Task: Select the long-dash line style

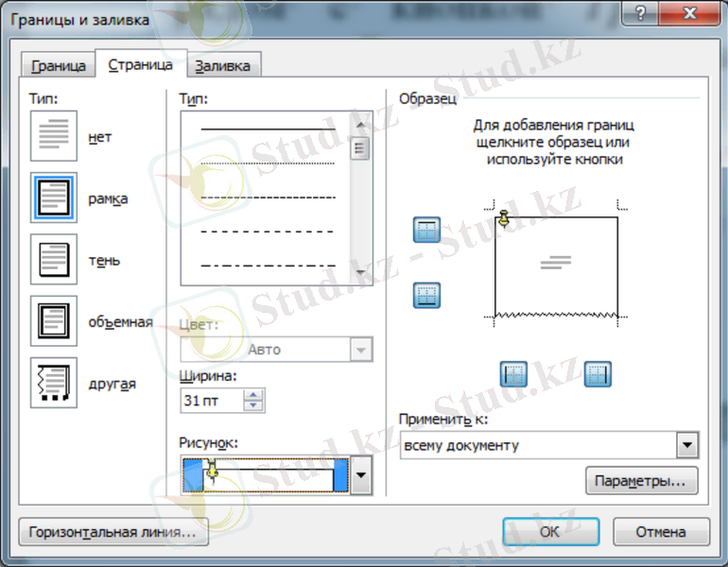Action: pos(268,232)
